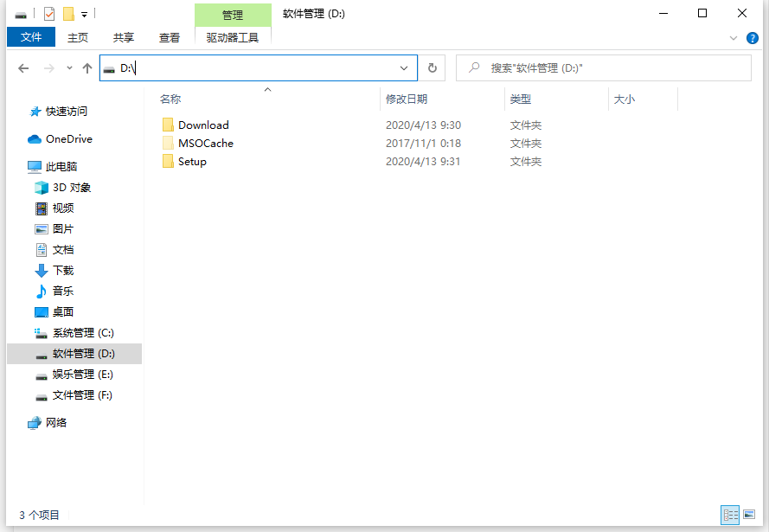769x532 pixels.
Task: Switch to the 查看 ribbon tab
Action: (170, 38)
